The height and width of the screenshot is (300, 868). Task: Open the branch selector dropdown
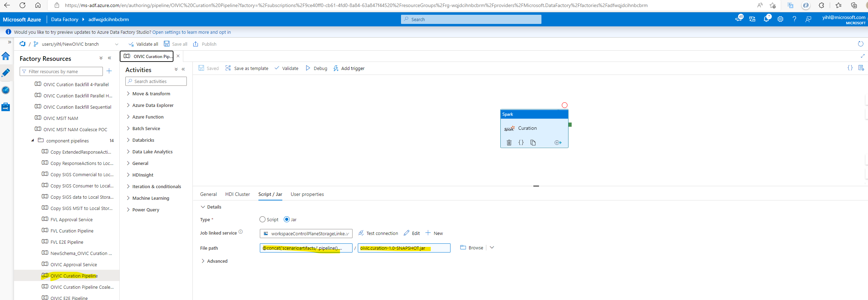[117, 44]
